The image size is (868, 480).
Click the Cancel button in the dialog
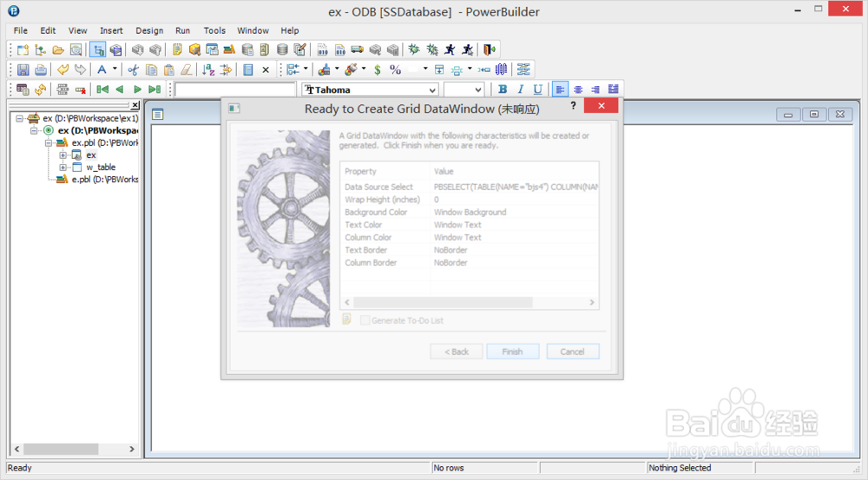(x=572, y=352)
